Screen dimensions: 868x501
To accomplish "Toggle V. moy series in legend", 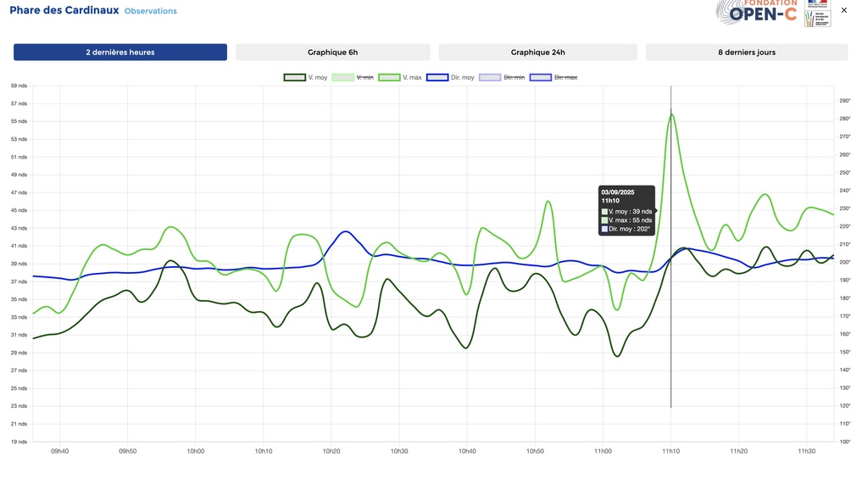I will (x=305, y=77).
